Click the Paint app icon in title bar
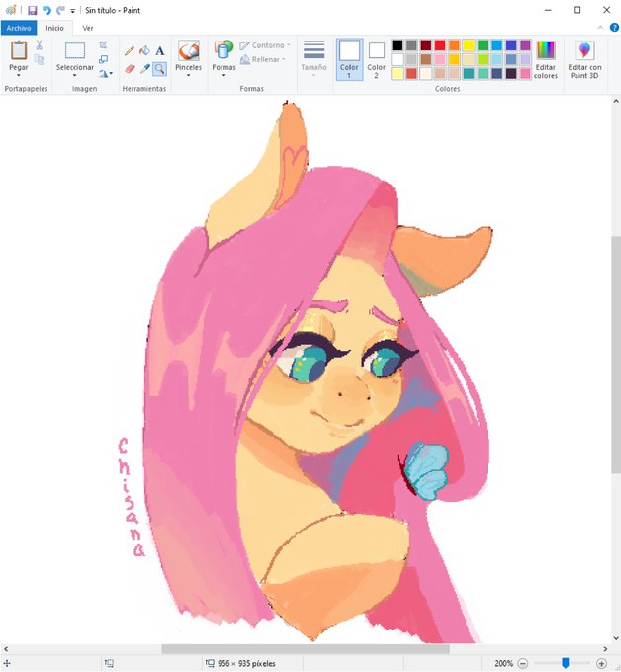 point(11,10)
